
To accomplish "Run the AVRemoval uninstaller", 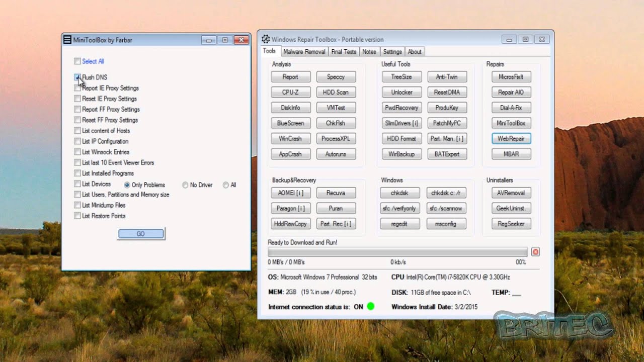I will coord(511,193).
